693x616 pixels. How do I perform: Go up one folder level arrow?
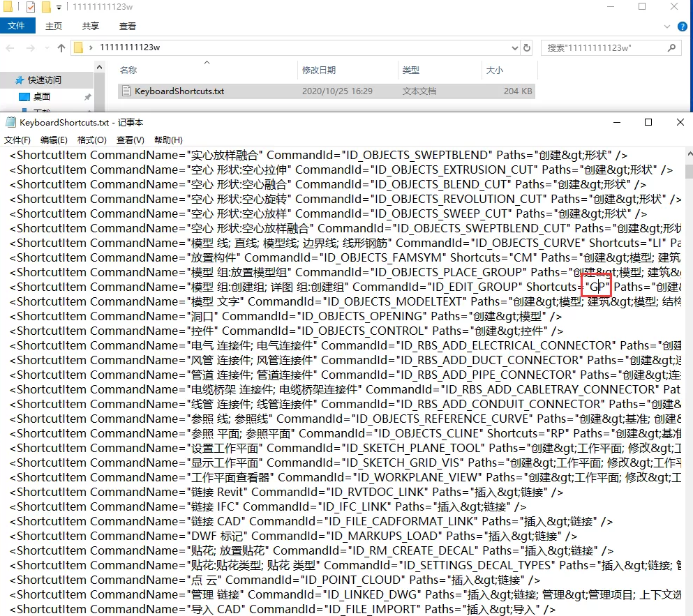(61, 47)
